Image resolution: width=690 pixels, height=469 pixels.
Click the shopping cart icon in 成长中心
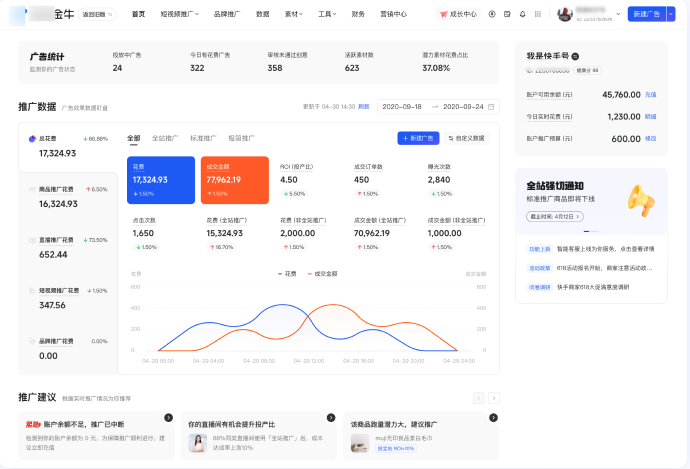[445, 14]
